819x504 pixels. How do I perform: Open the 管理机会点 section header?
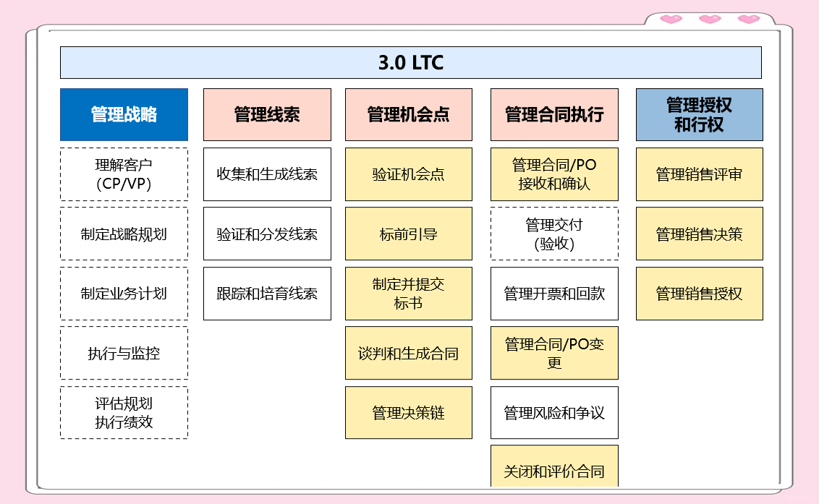(x=409, y=113)
